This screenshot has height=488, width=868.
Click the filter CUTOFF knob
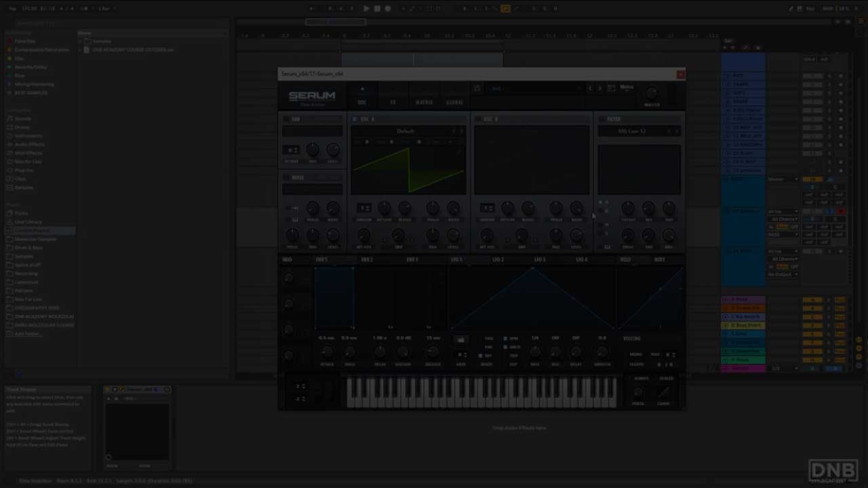[628, 208]
